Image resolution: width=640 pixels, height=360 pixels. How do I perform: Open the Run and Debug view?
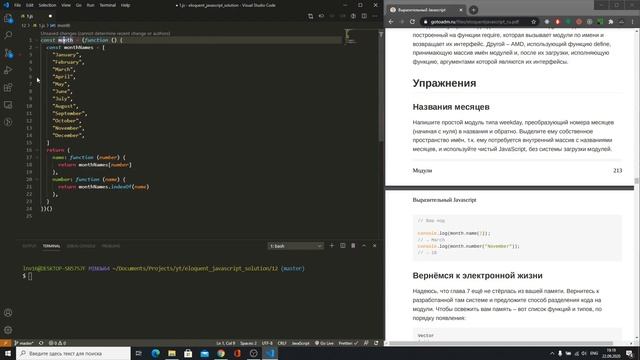pos(8,70)
